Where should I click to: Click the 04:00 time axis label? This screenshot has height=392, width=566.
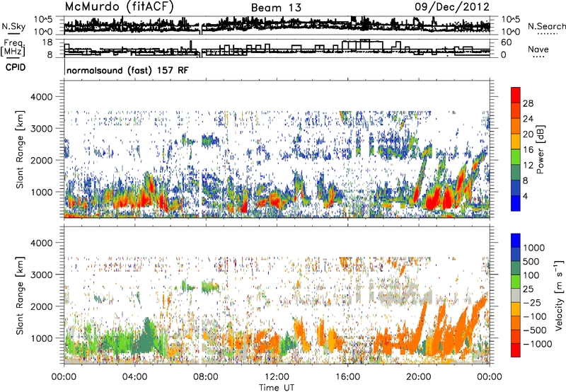point(134,377)
